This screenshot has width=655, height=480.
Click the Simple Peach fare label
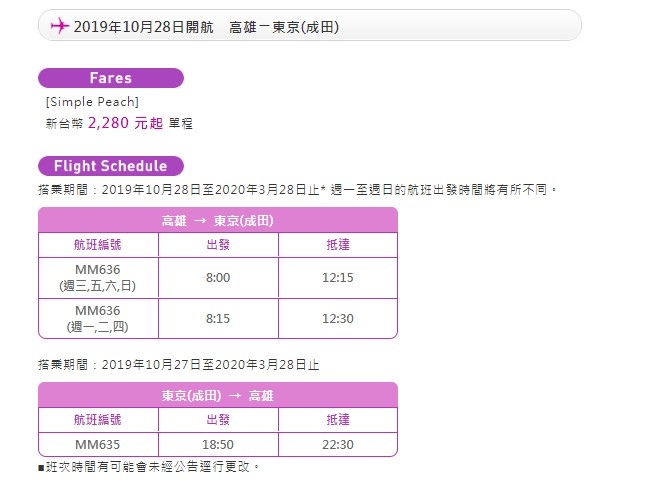coord(92,102)
